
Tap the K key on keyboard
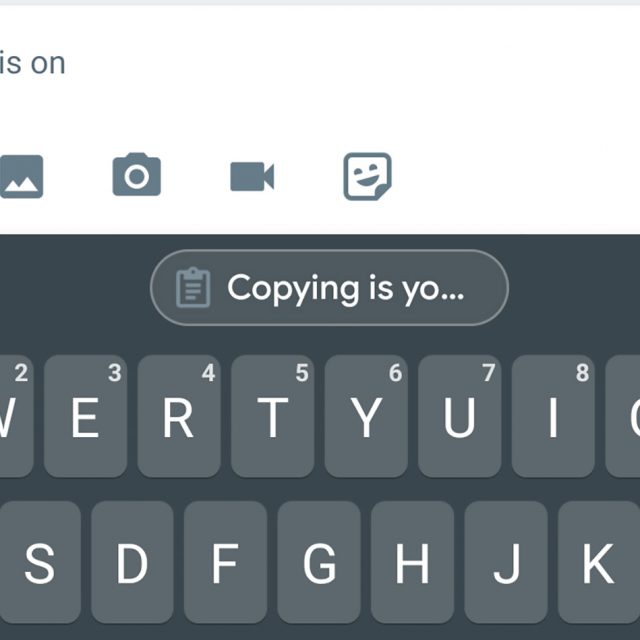point(599,562)
